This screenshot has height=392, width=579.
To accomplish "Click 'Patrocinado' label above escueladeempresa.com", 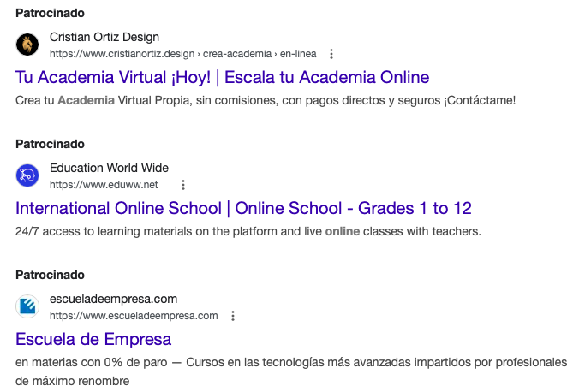I will click(x=50, y=275).
